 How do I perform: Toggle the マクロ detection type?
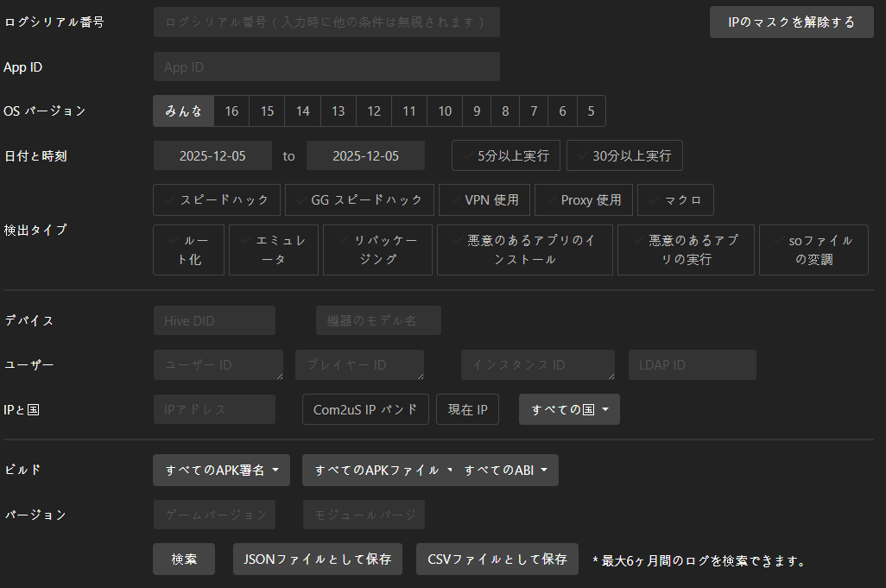pos(675,199)
